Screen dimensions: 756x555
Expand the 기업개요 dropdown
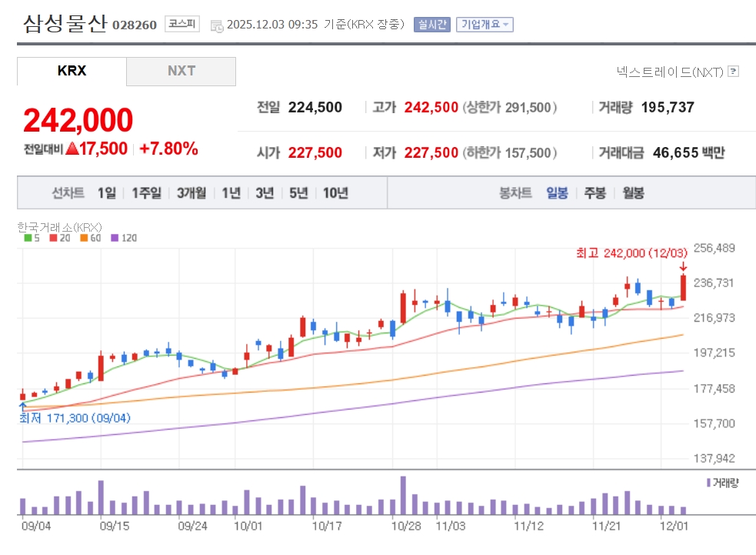485,24
